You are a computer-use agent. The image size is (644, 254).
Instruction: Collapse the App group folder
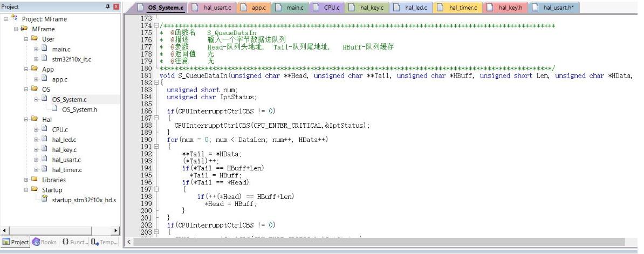tap(26, 69)
